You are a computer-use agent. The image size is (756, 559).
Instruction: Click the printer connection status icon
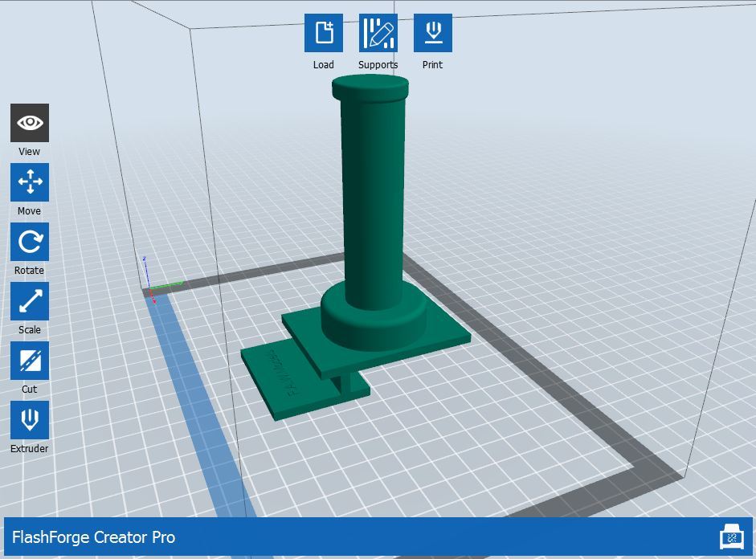pyautogui.click(x=732, y=537)
